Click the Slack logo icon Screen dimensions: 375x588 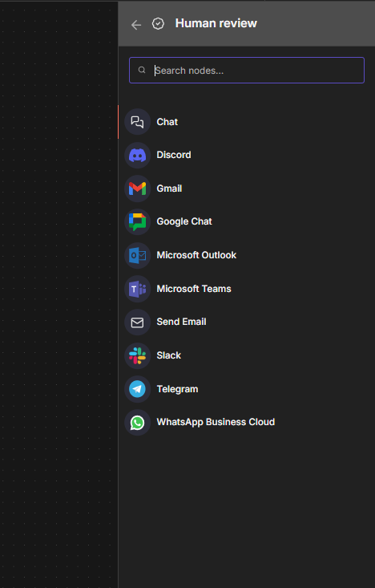(138, 356)
